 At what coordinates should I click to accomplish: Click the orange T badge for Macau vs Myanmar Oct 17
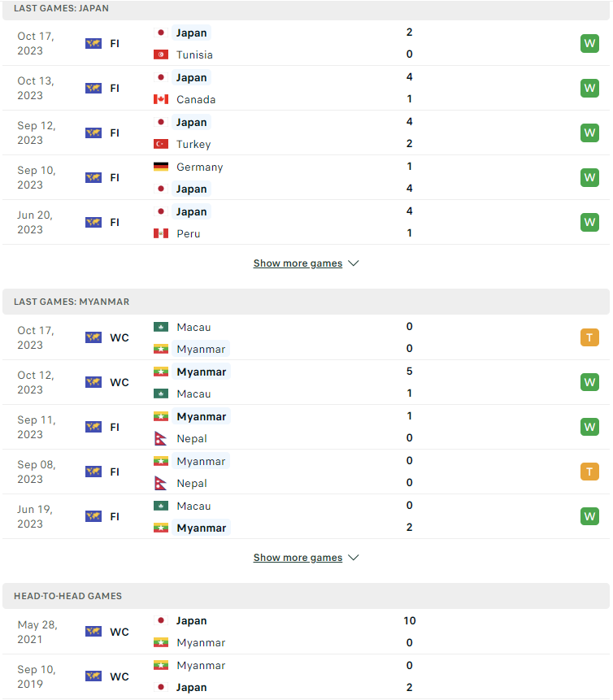coord(589,337)
